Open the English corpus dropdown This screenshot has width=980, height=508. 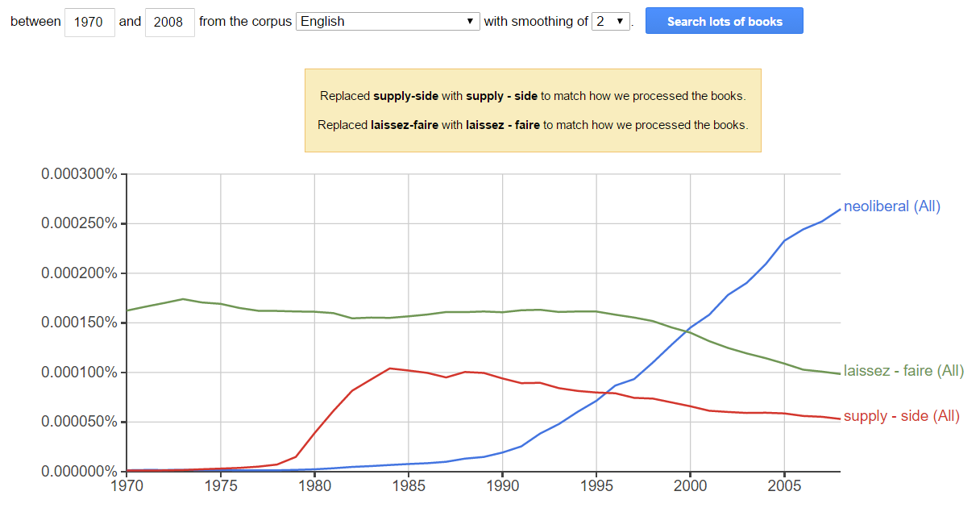pos(388,22)
